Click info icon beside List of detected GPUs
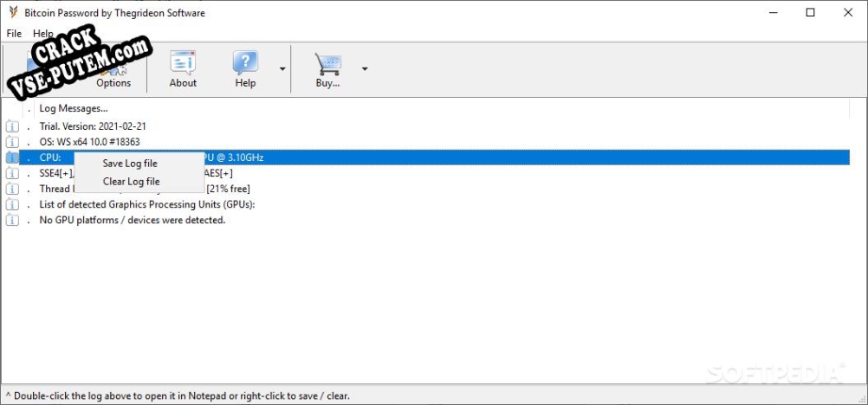This screenshot has width=868, height=405. point(12,204)
